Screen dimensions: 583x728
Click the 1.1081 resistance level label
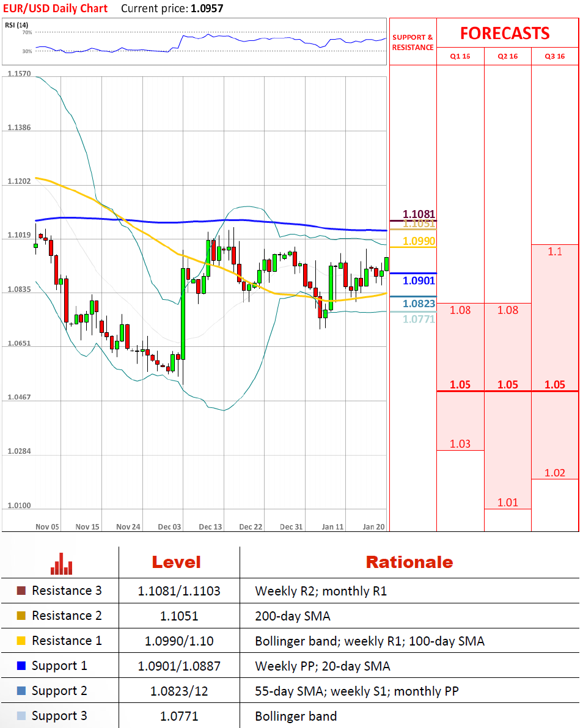coord(419,214)
